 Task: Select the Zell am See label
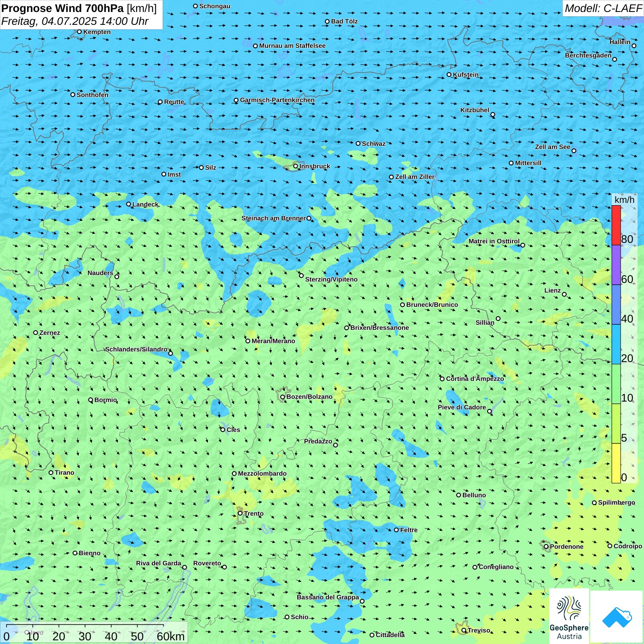(552, 147)
